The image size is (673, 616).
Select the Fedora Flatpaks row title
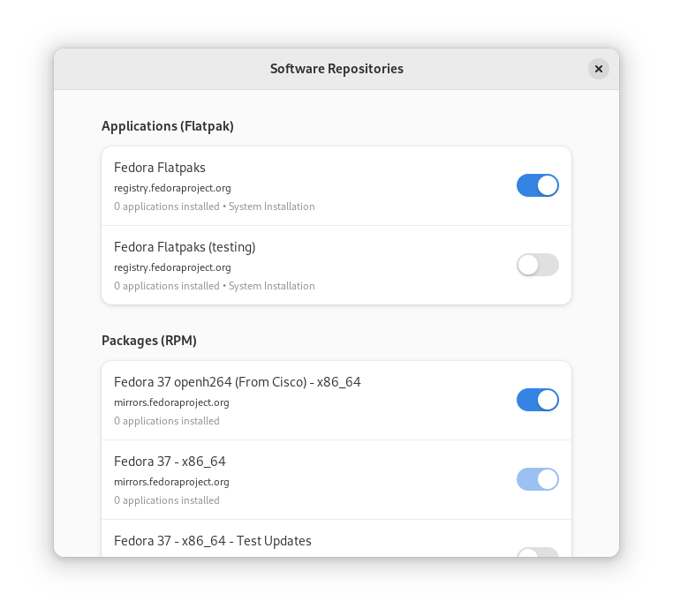click(x=160, y=168)
